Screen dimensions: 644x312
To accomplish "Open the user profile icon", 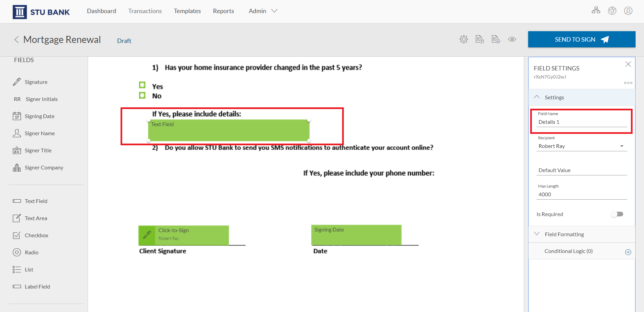I will coord(628,11).
